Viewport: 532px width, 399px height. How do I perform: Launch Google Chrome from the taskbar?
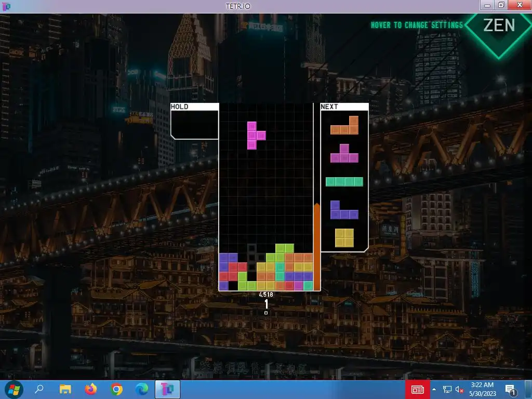(x=116, y=389)
